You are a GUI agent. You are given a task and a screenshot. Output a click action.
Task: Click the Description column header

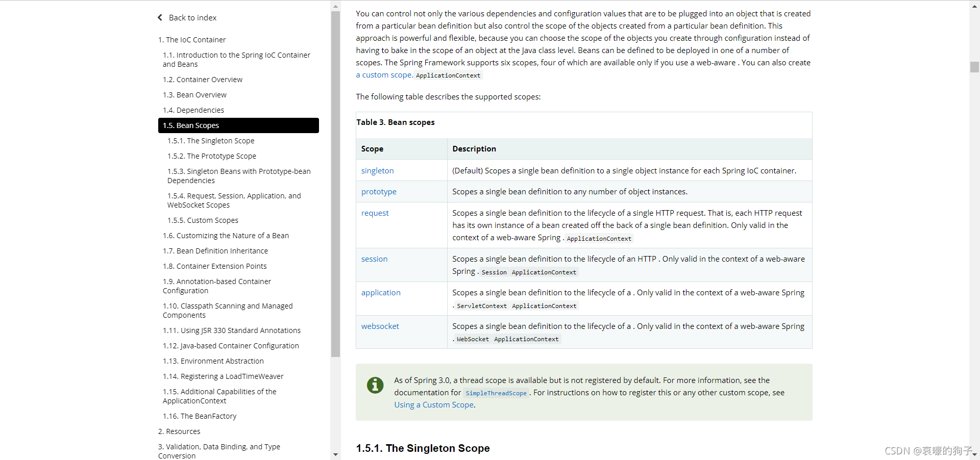[x=474, y=149]
